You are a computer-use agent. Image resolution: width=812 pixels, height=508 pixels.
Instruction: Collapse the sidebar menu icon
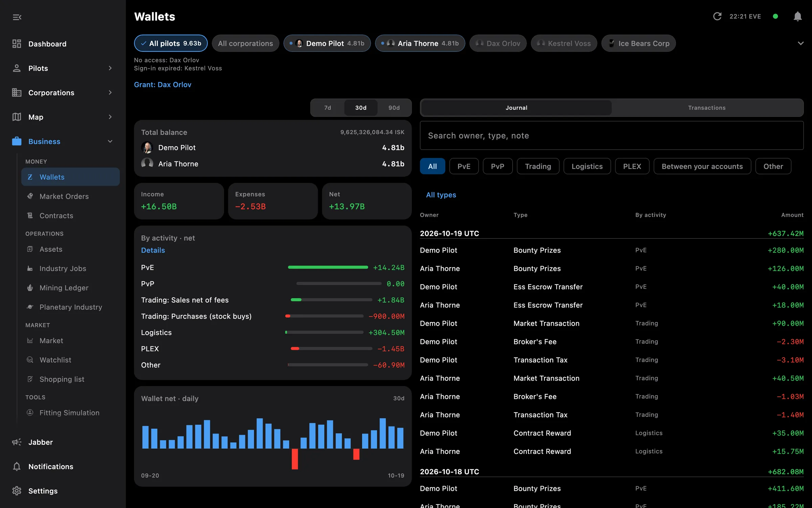pos(17,17)
